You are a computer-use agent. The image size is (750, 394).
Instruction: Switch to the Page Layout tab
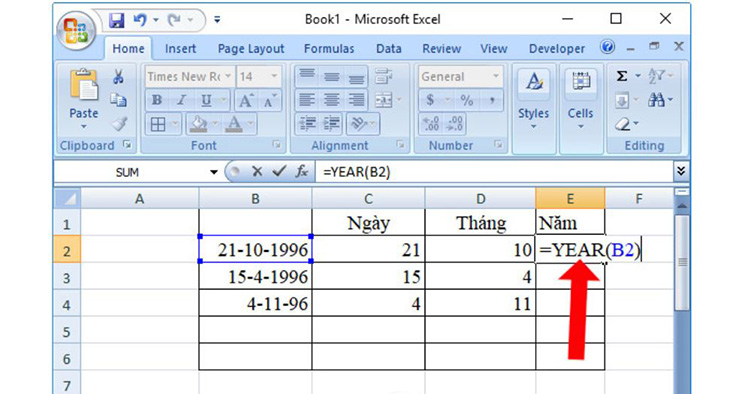coord(251,49)
